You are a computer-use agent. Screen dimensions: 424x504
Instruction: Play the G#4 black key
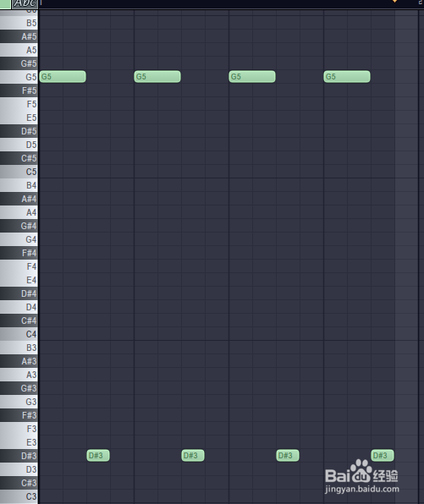point(19,226)
